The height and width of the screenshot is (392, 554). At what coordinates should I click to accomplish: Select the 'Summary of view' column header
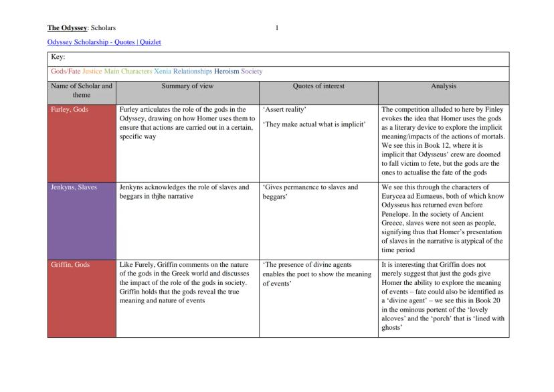(187, 86)
